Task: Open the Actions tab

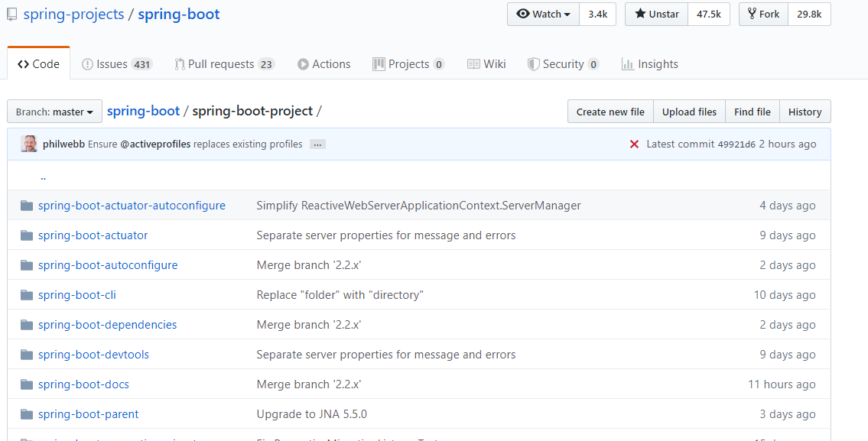Action: click(323, 63)
